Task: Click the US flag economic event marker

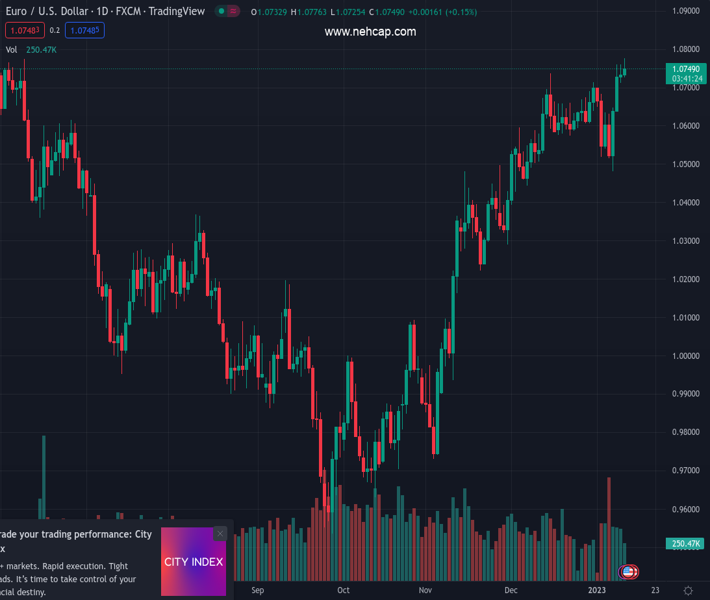Action: (628, 572)
